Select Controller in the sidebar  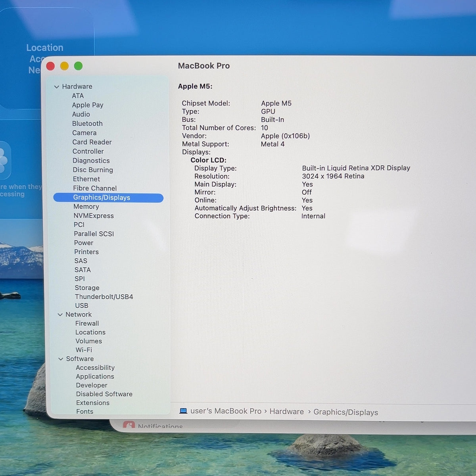88,152
